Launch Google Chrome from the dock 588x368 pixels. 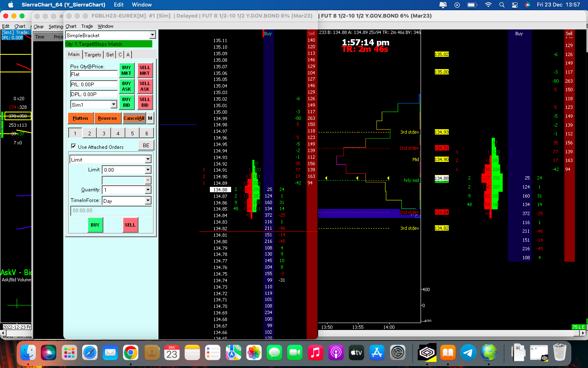point(131,352)
